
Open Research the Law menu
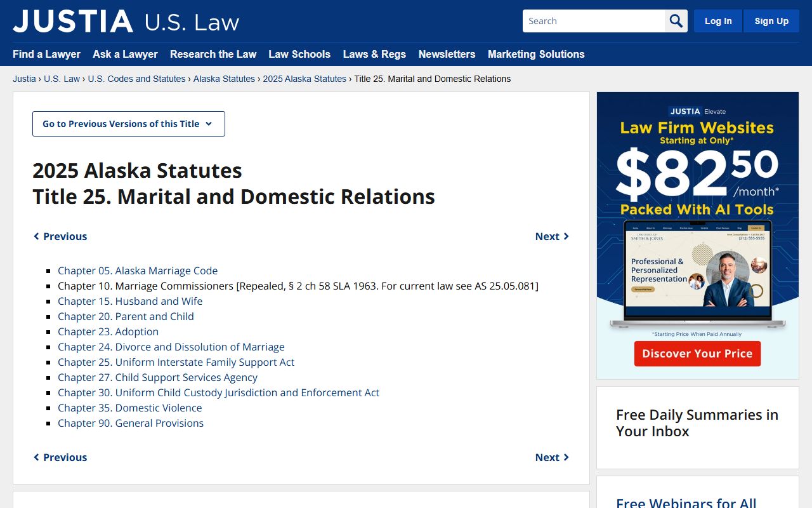click(x=213, y=54)
